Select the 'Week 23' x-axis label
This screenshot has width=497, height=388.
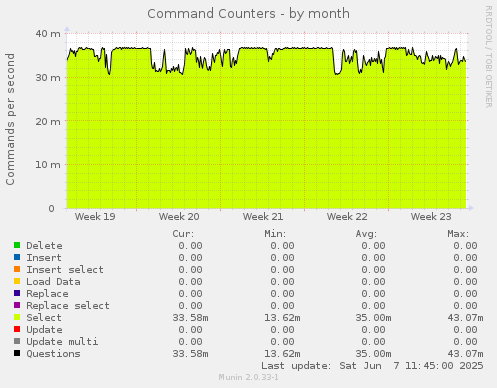[431, 217]
